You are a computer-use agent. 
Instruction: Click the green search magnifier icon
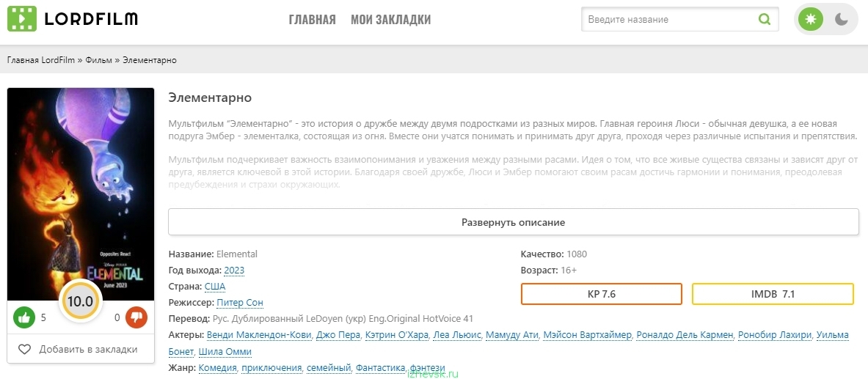click(765, 20)
